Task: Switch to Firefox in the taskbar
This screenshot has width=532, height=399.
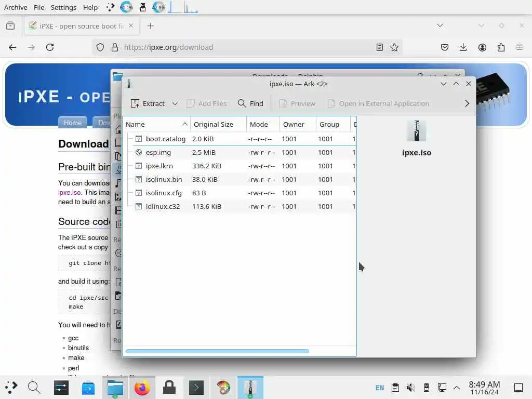Action: [x=142, y=388]
